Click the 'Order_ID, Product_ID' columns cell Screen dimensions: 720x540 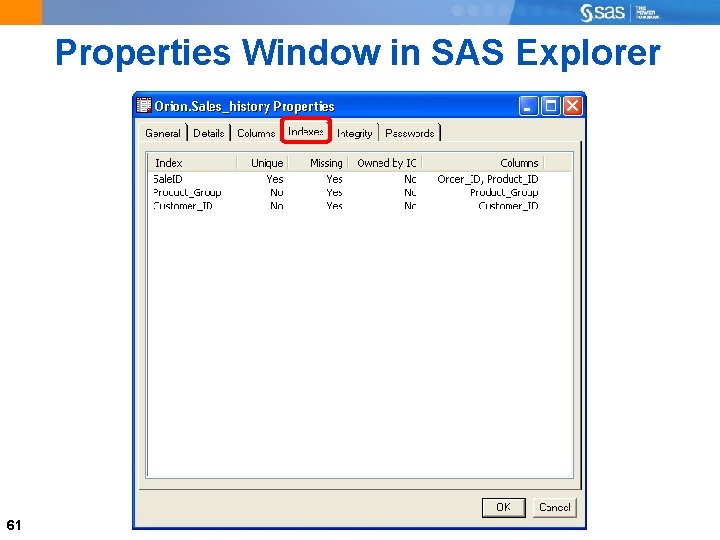point(488,179)
